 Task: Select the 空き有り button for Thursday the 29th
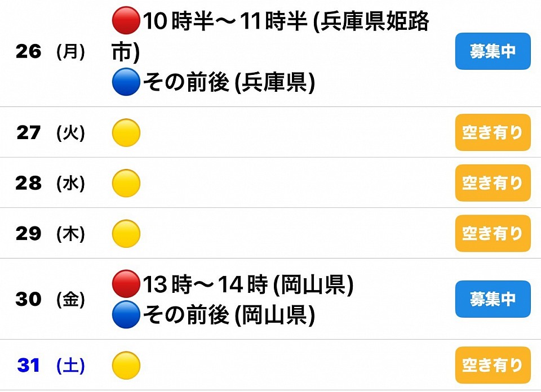(x=493, y=234)
